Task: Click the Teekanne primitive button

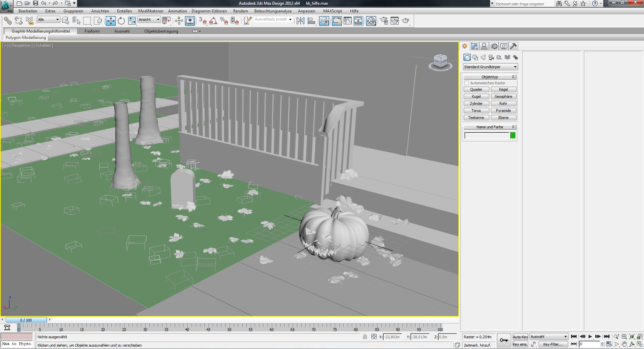Action: [x=476, y=118]
